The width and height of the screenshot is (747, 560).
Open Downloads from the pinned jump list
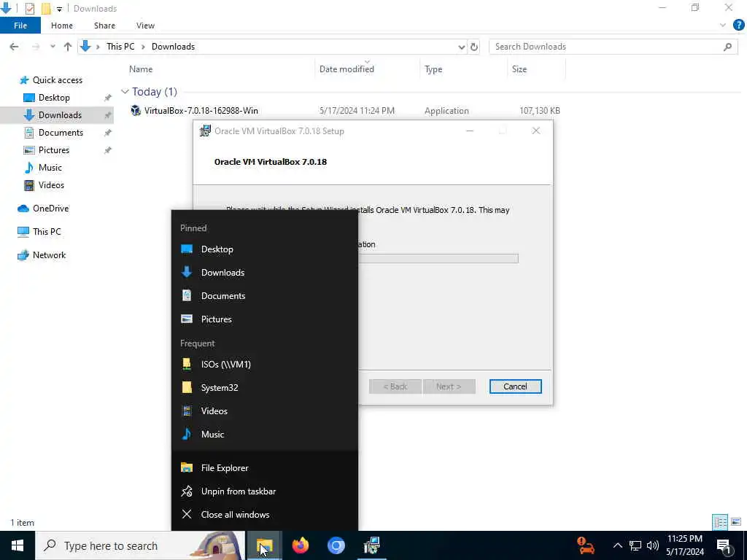coord(264,273)
